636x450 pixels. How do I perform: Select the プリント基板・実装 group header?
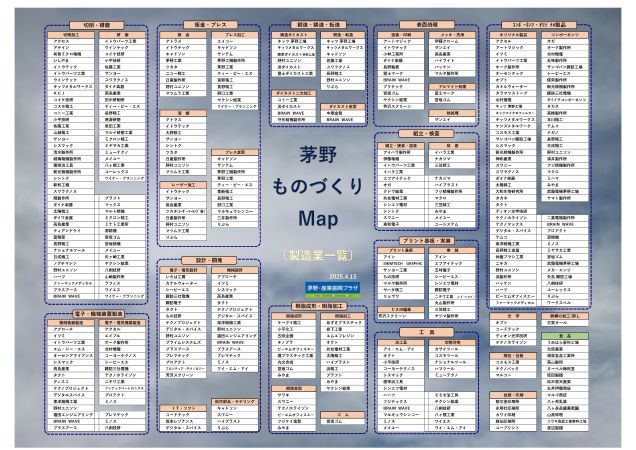tap(427, 241)
